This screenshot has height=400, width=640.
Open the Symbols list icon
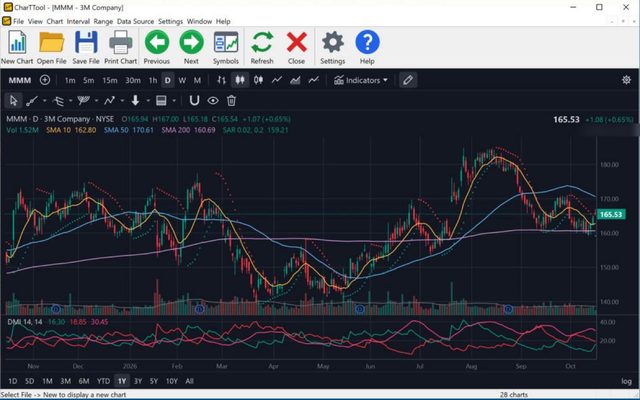point(226,42)
